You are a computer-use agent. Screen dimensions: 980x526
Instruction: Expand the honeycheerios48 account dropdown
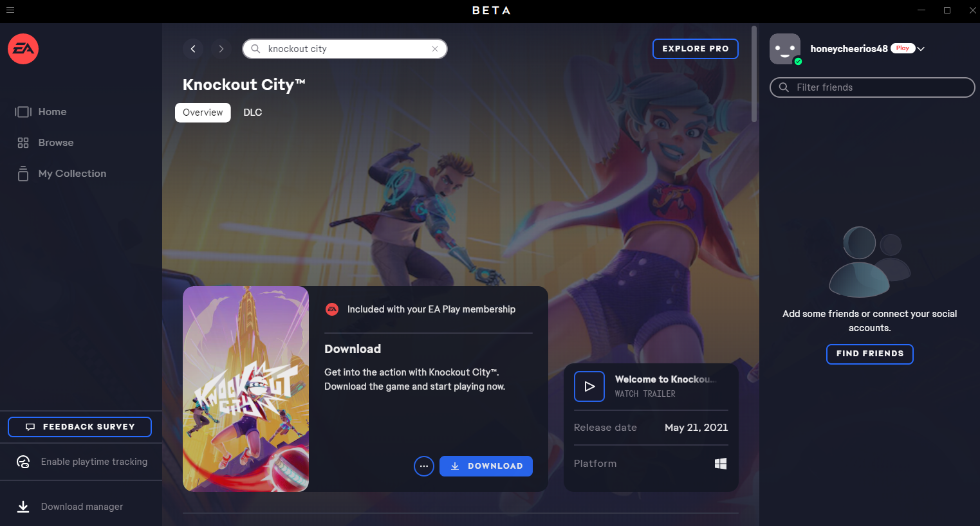coord(921,49)
